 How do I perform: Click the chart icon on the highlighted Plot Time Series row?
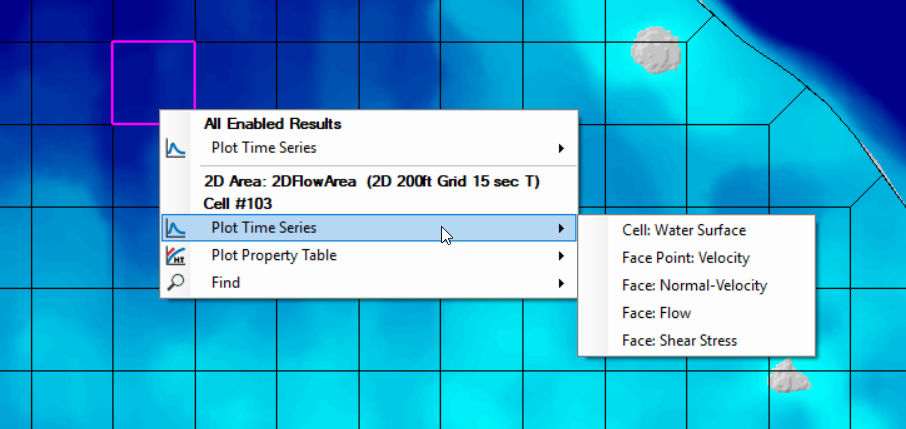point(175,228)
